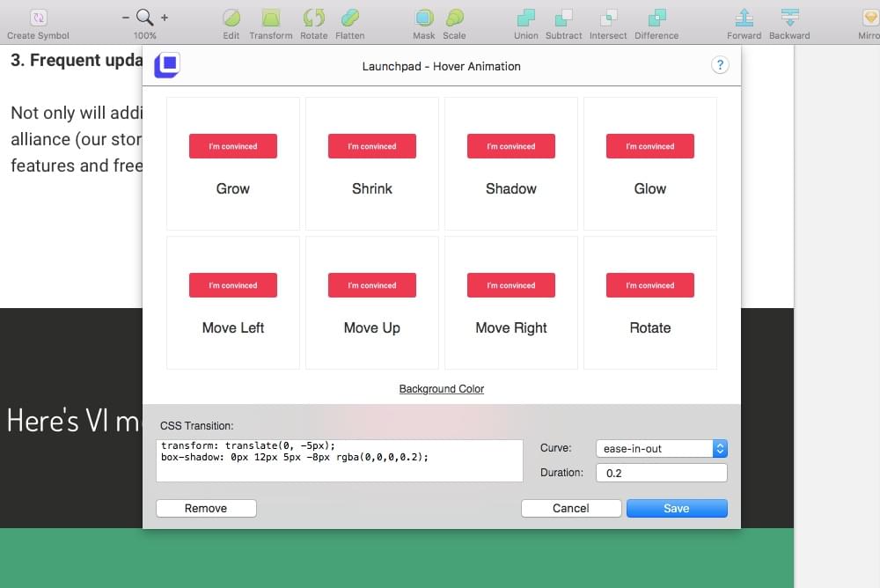Pick the Rotate hover animation
880x588 pixels.
[650, 303]
